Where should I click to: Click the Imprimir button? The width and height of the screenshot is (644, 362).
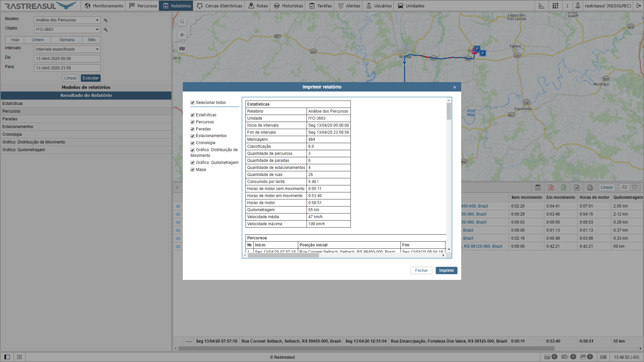(446, 270)
